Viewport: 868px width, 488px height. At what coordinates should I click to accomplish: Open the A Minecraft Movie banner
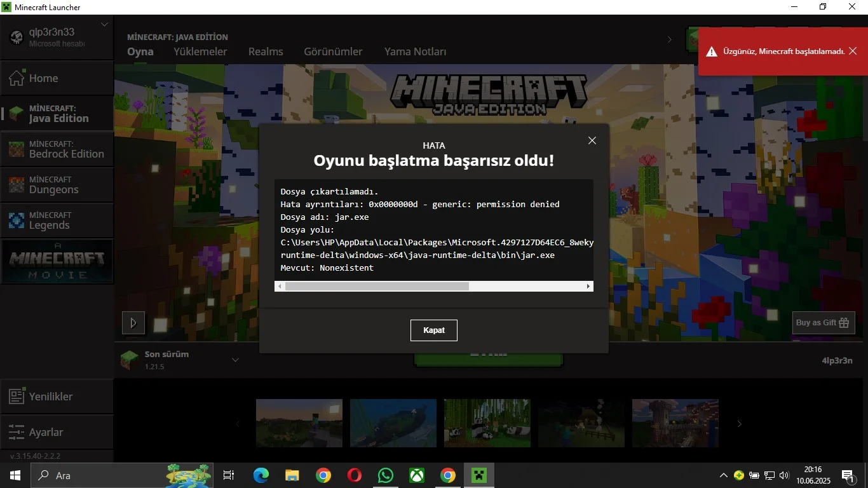point(57,261)
